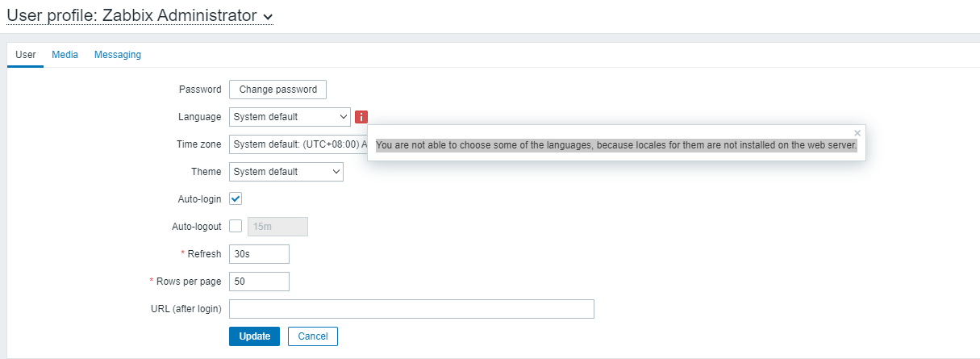Click the URL (after login) label
The width and height of the screenshot is (980, 359).
[186, 309]
